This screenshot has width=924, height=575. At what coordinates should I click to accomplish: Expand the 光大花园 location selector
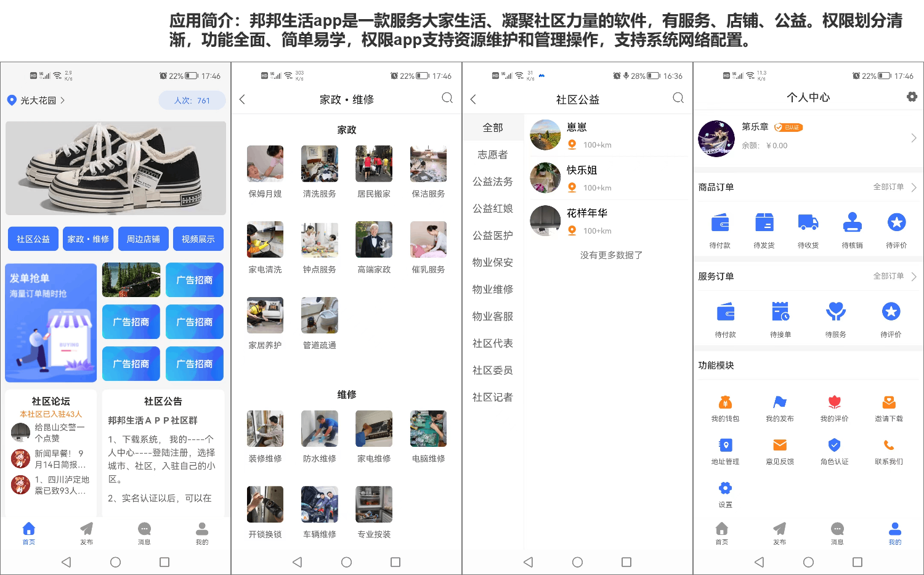click(36, 100)
